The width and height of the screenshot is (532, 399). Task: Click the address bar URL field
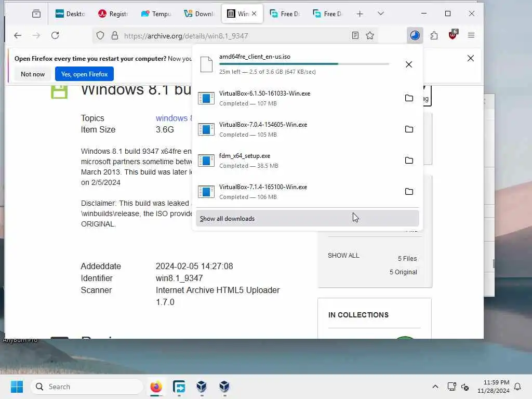234,36
